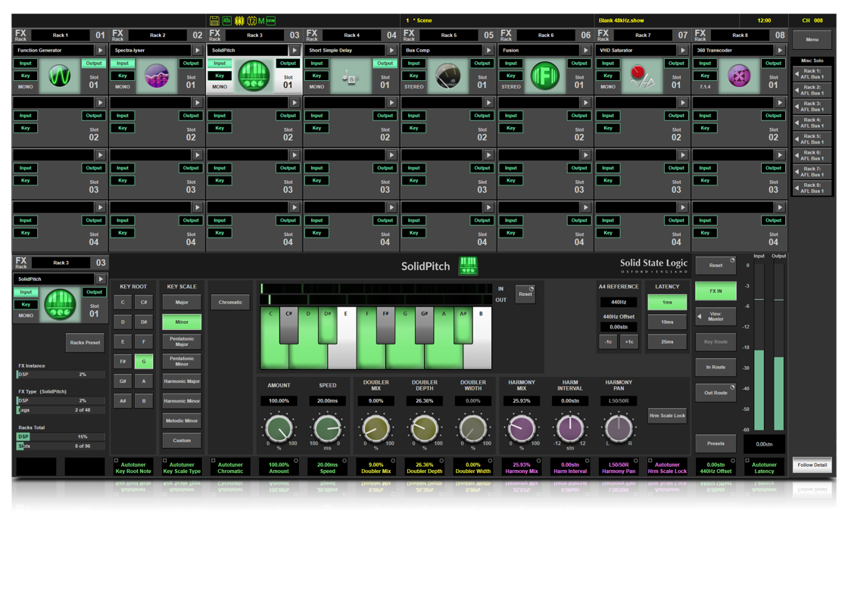Select the Minor key scale
The height and width of the screenshot is (616, 848).
point(182,322)
